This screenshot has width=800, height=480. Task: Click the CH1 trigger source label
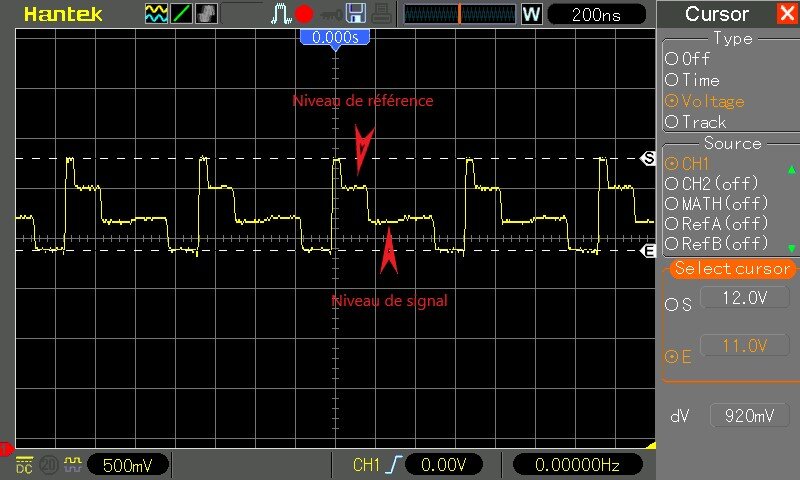point(366,465)
